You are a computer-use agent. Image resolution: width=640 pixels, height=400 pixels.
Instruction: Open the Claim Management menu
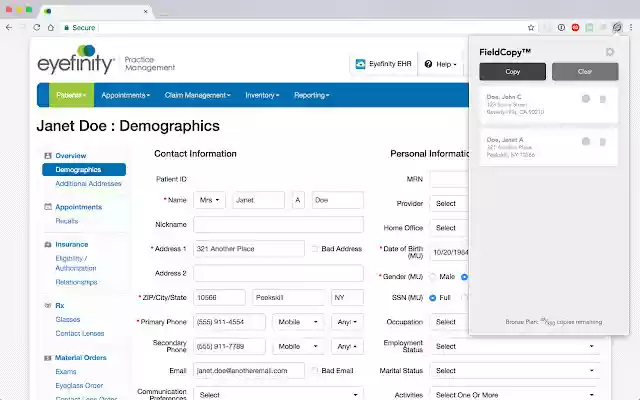[198, 95]
